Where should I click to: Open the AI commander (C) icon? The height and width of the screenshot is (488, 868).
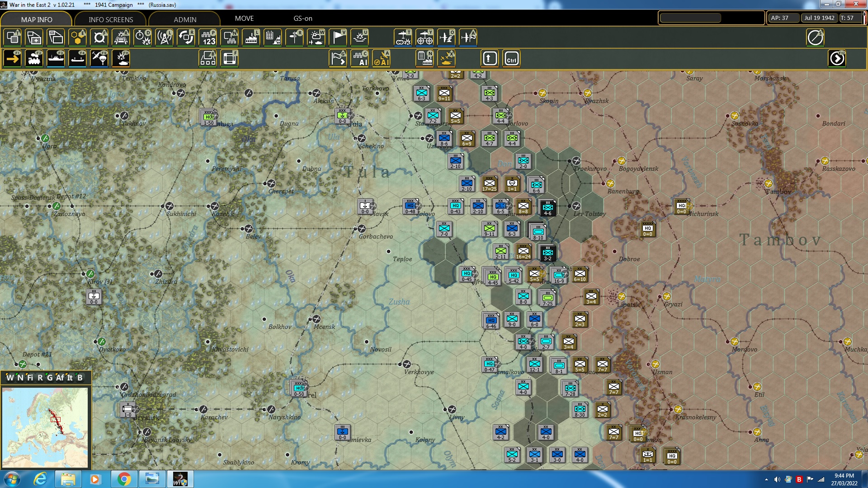(360, 59)
